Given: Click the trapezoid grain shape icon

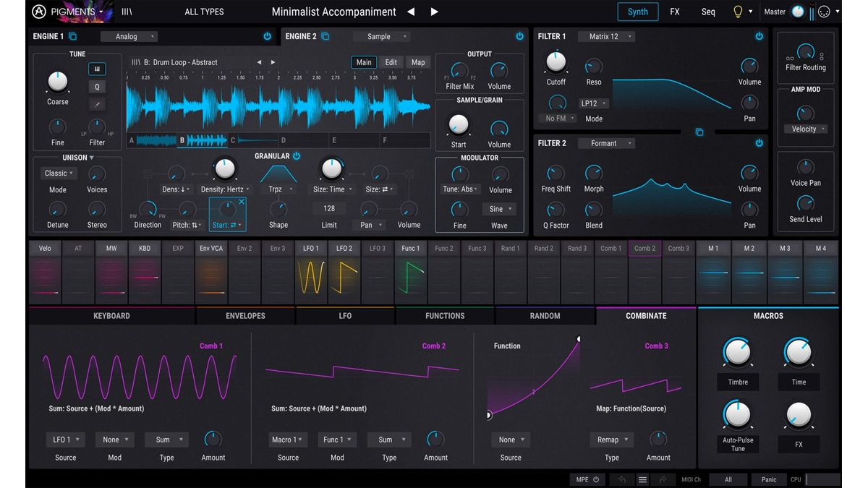Looking at the screenshot, I should click(278, 174).
